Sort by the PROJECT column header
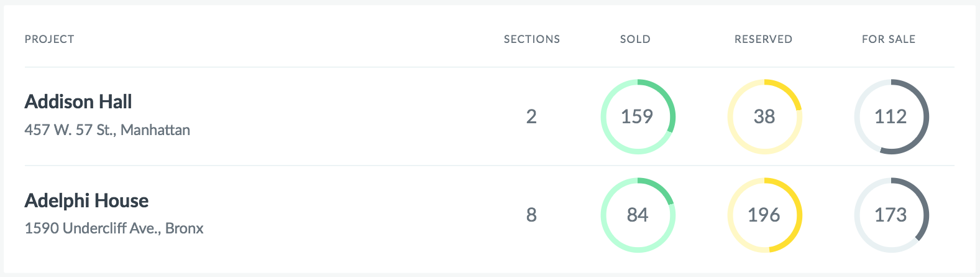980x277 pixels. coord(50,39)
